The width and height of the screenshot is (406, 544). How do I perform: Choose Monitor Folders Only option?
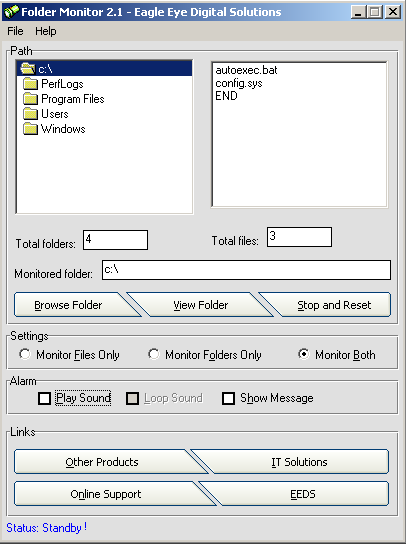154,354
